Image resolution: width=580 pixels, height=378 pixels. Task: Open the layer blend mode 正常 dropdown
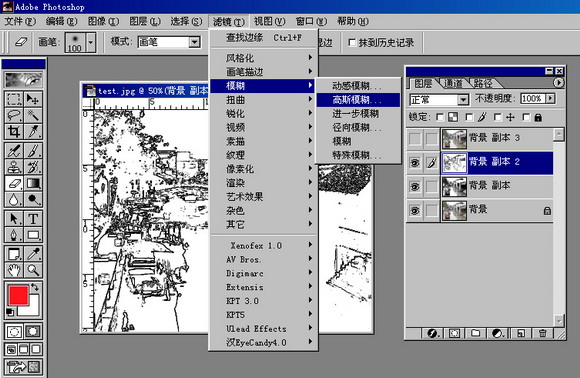[463, 99]
